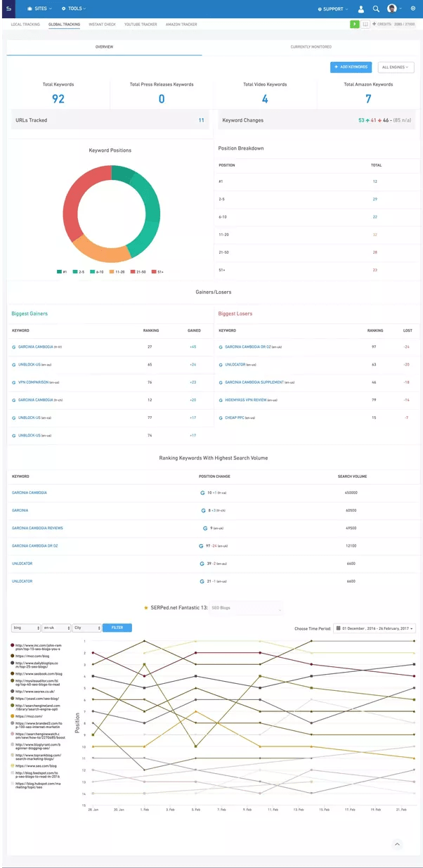Open the en-UA locale dropdown

56,628
